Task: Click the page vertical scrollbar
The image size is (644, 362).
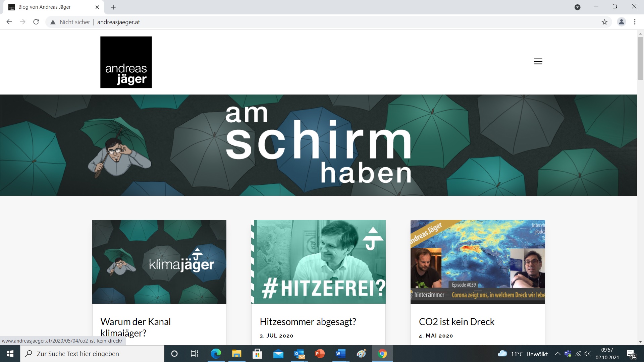Action: coord(640,59)
